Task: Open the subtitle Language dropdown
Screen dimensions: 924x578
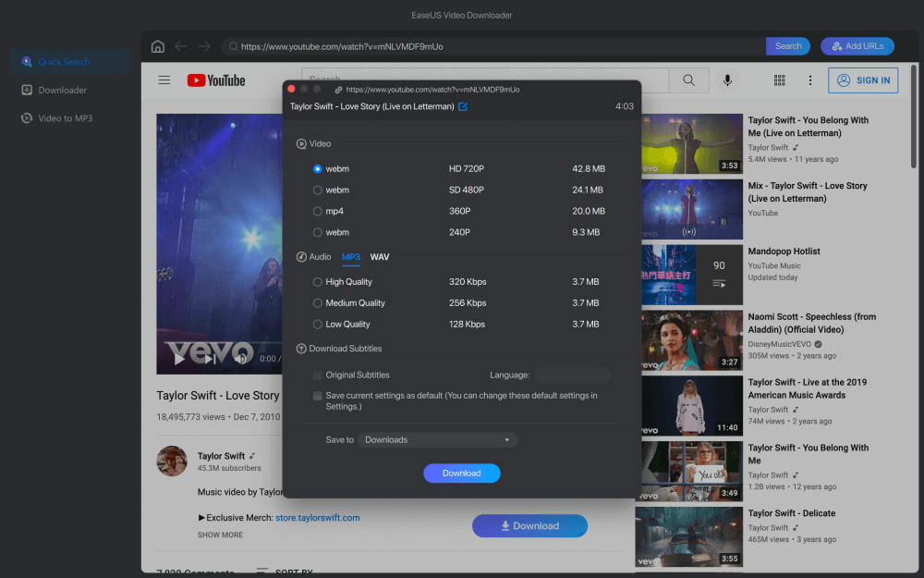Action: (x=572, y=375)
